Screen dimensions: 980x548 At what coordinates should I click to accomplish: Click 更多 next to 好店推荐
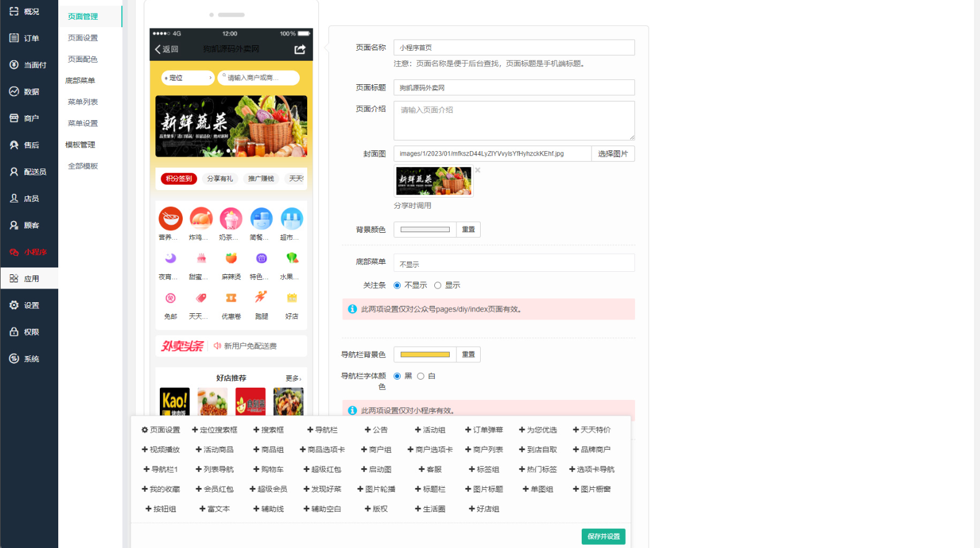click(x=293, y=378)
